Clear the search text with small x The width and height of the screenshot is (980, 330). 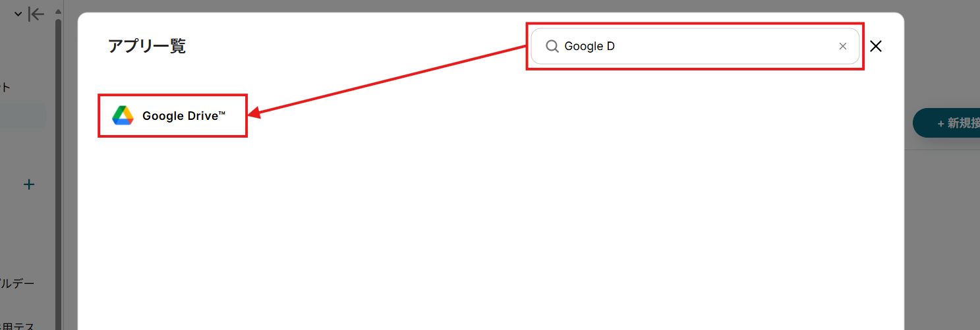pyautogui.click(x=842, y=46)
